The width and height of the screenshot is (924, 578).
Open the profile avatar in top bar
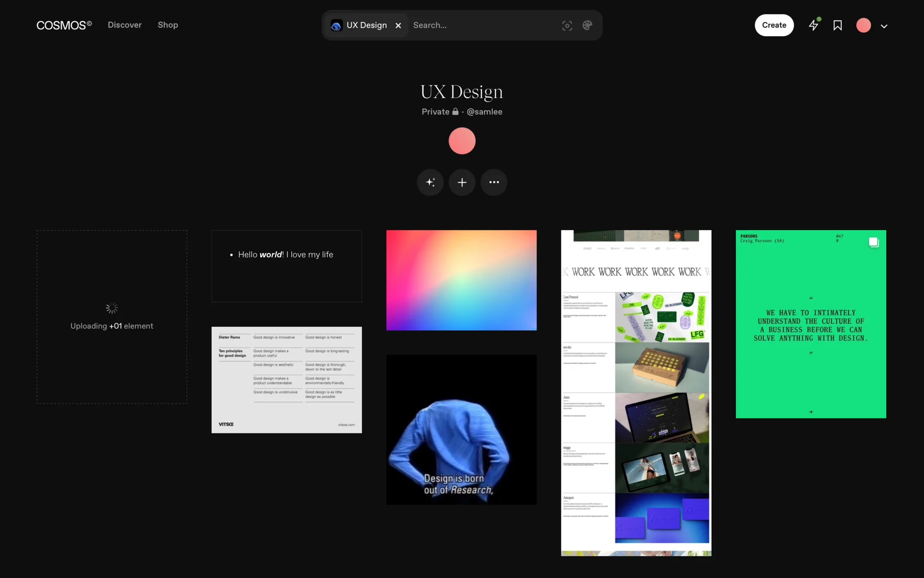coord(863,25)
